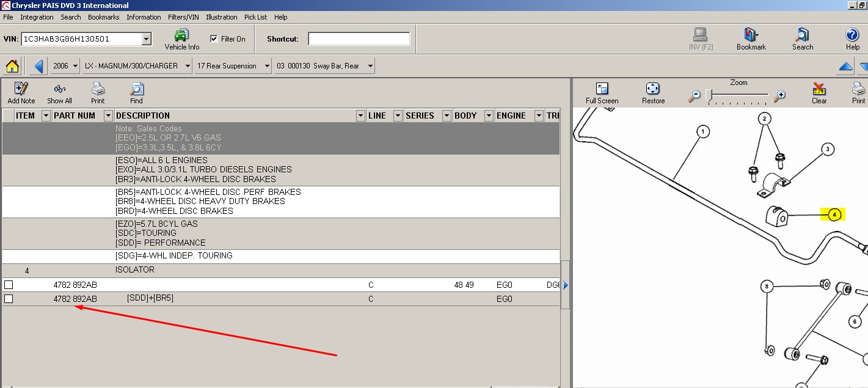Go to the Home catalog icon
The height and width of the screenshot is (388, 868).
click(12, 66)
